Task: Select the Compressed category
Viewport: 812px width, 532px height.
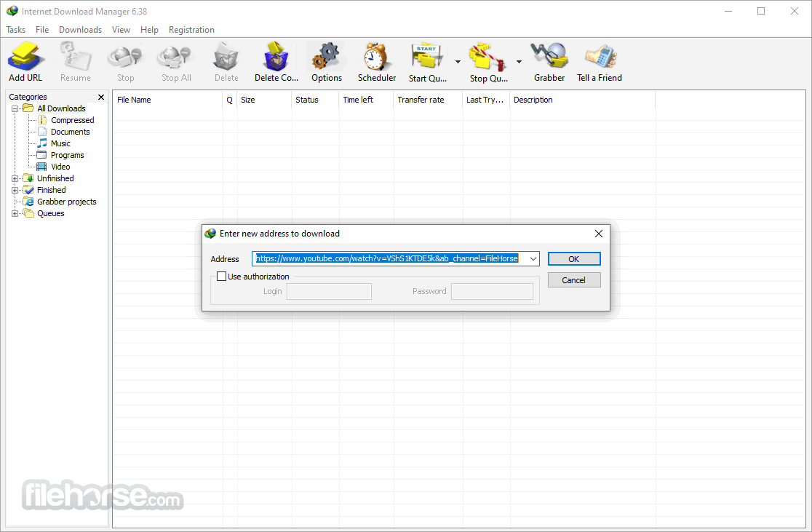Action: tap(71, 119)
